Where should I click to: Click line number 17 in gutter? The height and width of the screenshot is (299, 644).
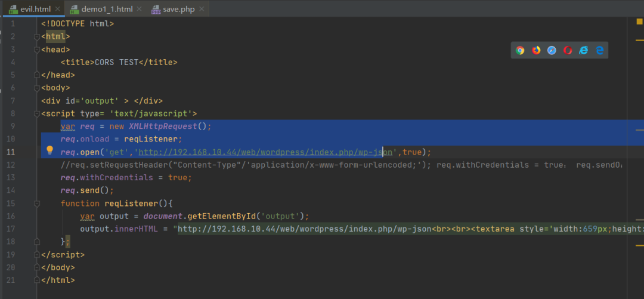coord(11,229)
